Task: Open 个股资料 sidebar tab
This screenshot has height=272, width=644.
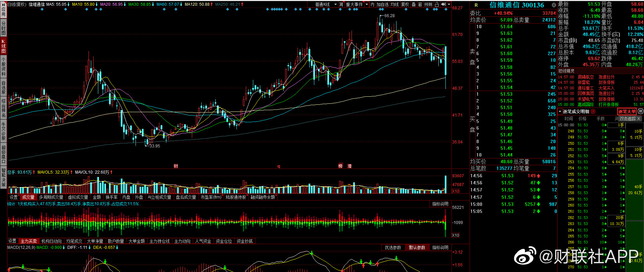Action: [3, 67]
